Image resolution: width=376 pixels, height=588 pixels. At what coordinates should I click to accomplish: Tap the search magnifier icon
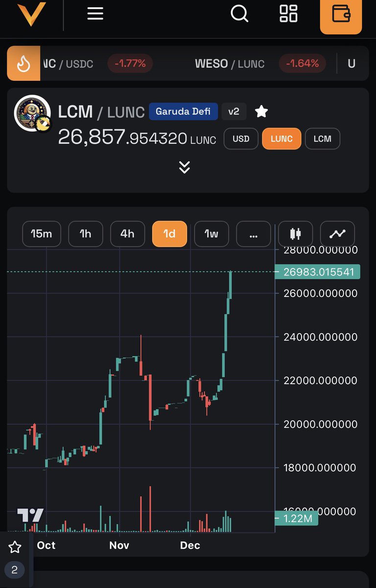[239, 13]
